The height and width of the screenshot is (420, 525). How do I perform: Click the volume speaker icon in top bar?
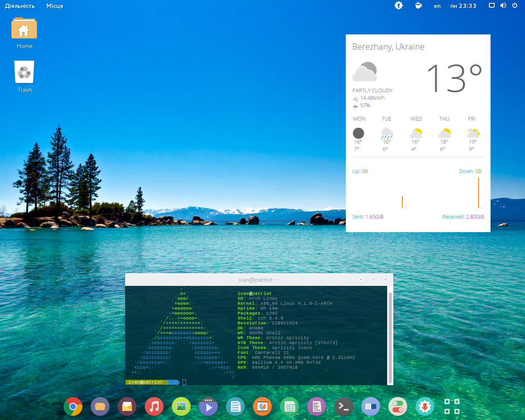click(x=503, y=6)
